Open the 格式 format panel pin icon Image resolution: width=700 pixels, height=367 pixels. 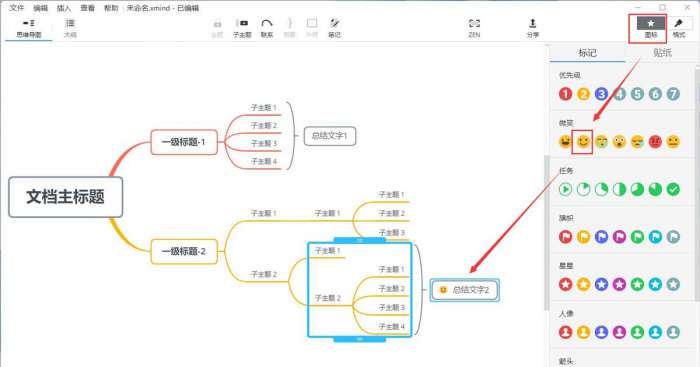coord(679,28)
